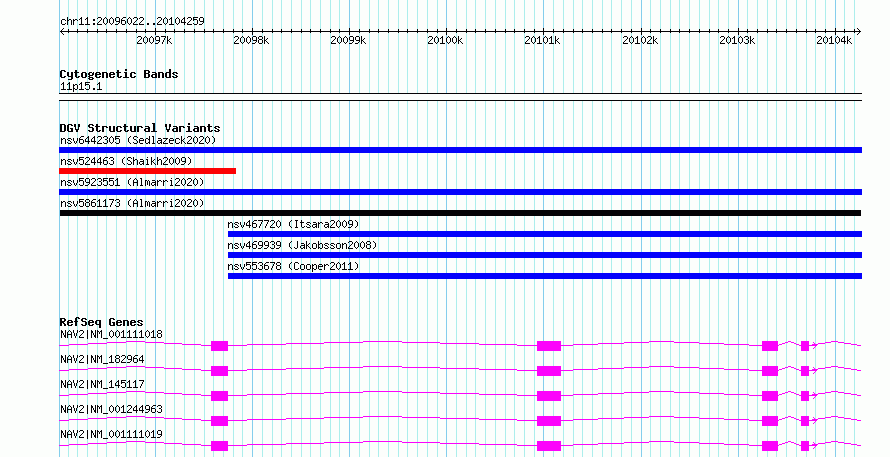The width and height of the screenshot is (890, 457).
Task: Click the 20101k ruler coordinate
Action: (543, 40)
